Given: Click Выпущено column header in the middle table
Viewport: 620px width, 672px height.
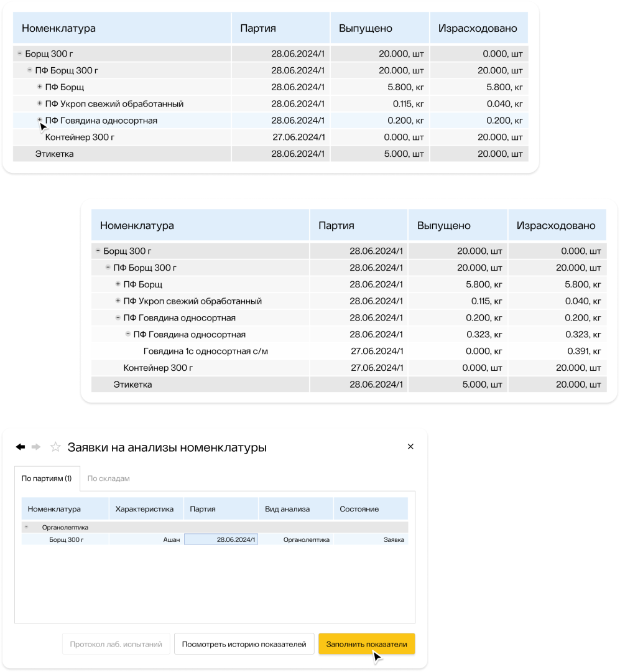Looking at the screenshot, I should pos(458,225).
